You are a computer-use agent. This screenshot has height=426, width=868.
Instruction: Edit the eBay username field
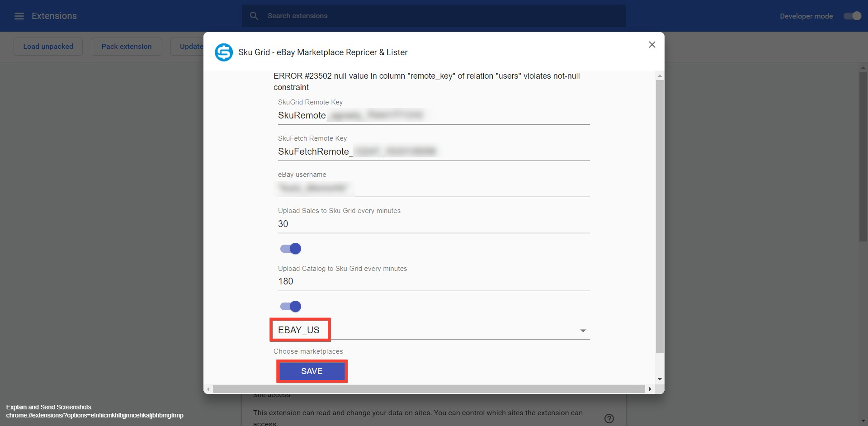tap(434, 188)
